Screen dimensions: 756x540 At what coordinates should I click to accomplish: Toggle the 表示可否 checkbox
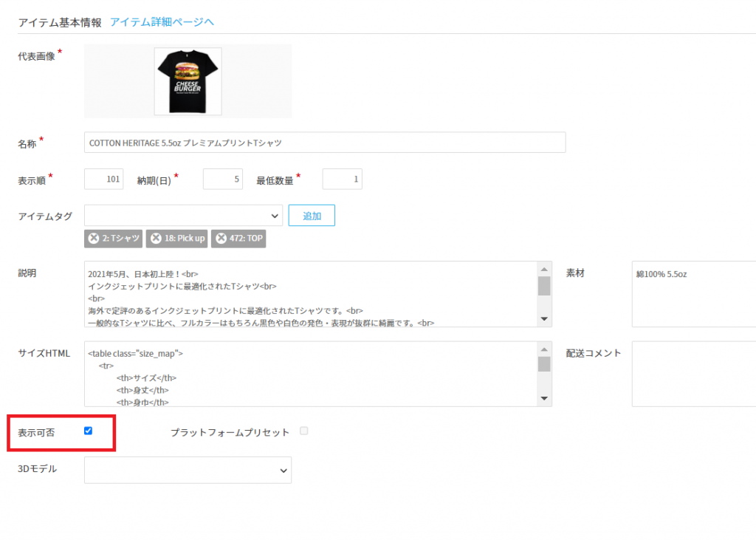[x=89, y=431]
